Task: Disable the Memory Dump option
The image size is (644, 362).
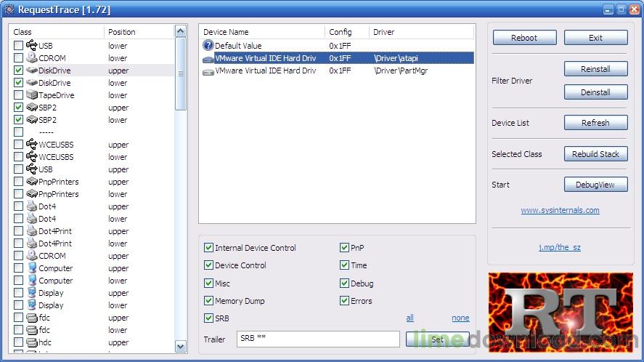Action: (x=209, y=301)
